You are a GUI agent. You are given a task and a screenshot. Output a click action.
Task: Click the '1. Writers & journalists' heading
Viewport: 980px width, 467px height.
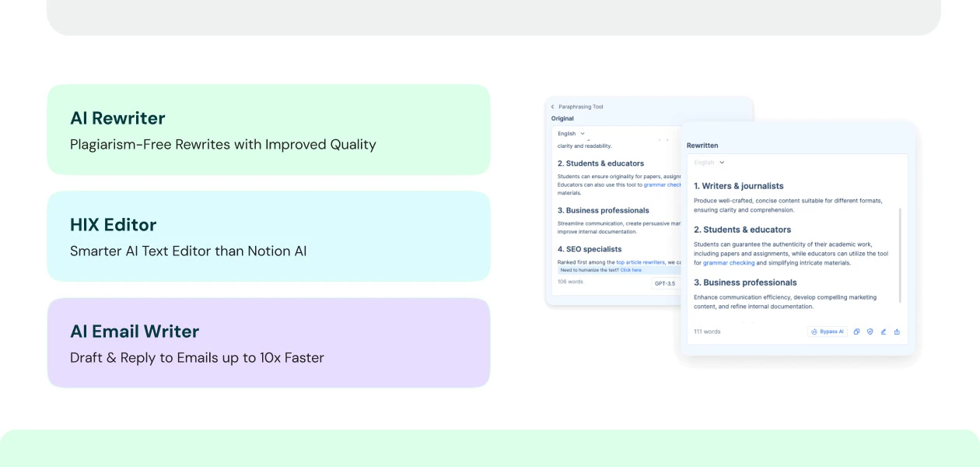point(738,186)
